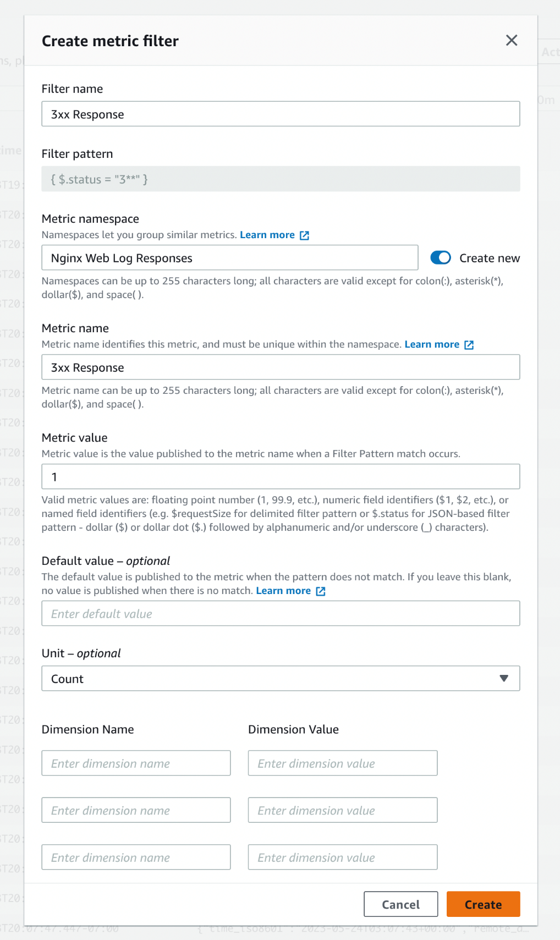Click the Learn more link for namespaces
The height and width of the screenshot is (940, 560).
point(267,235)
